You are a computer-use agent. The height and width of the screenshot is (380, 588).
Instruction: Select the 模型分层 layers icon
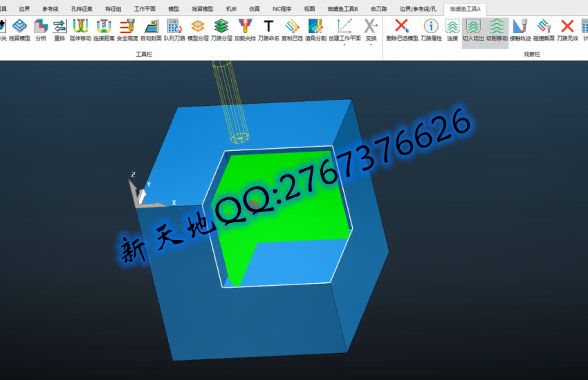point(198,30)
